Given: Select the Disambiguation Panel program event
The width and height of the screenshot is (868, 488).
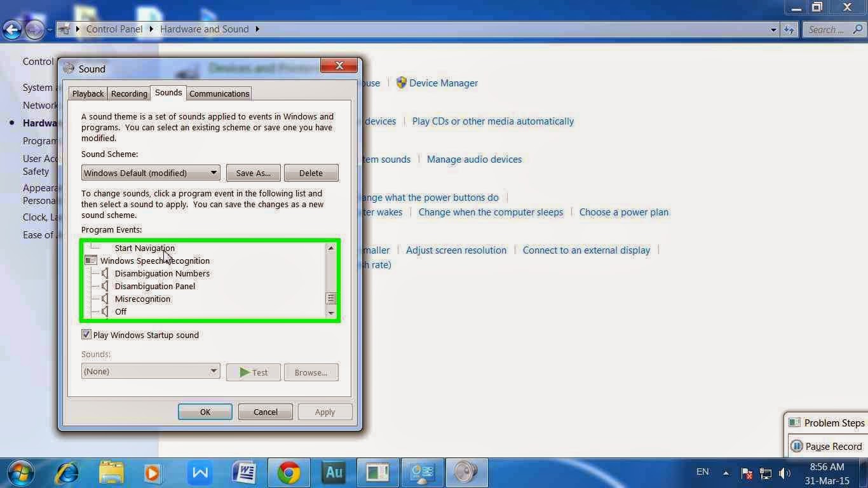Looking at the screenshot, I should click(155, 286).
